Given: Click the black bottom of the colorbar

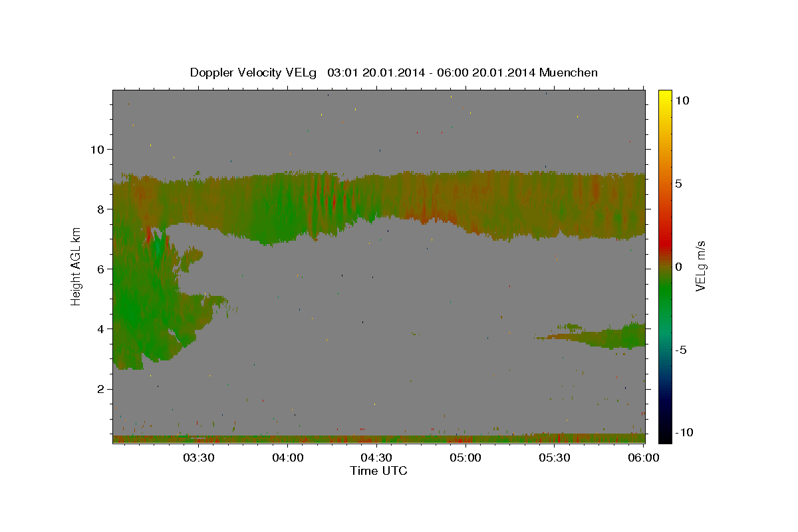Looking at the screenshot, I should 664,436.
